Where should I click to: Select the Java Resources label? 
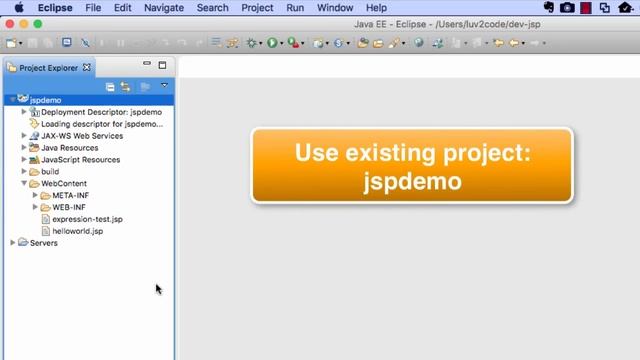(69, 148)
